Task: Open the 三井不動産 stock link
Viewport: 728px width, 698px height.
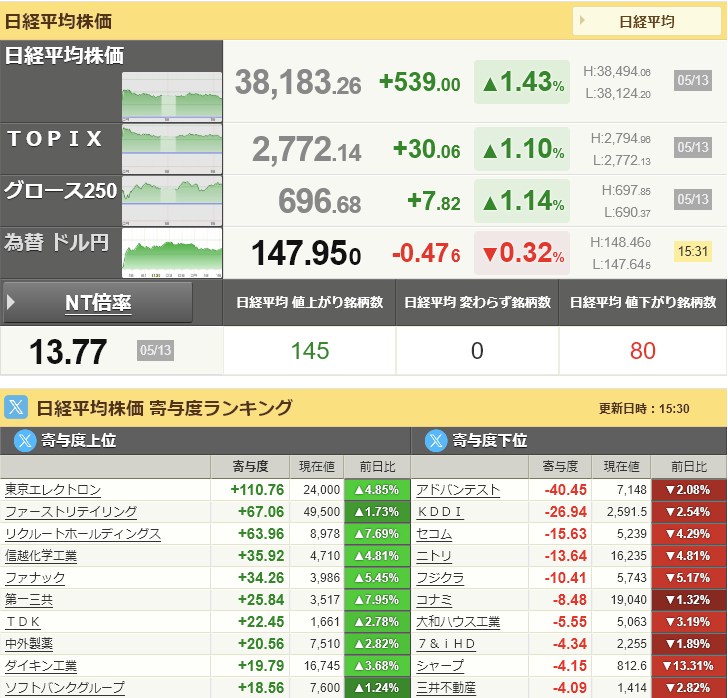Action: click(x=446, y=687)
